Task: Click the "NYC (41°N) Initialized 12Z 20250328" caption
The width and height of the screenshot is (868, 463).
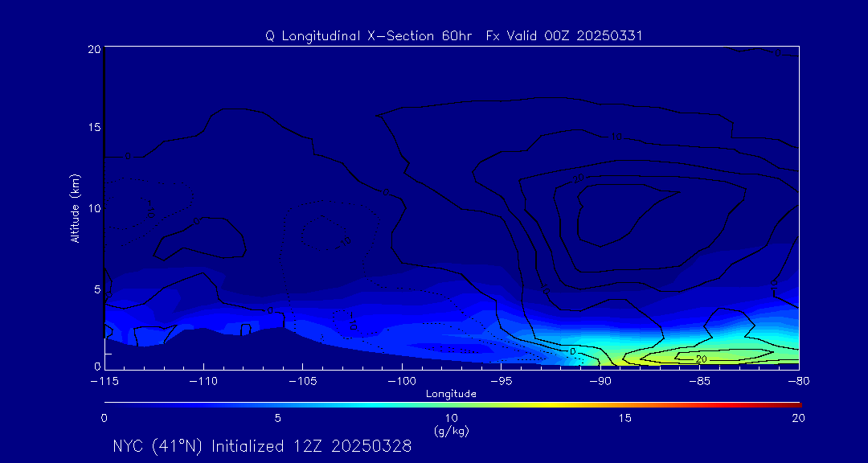Action: pyautogui.click(x=262, y=446)
